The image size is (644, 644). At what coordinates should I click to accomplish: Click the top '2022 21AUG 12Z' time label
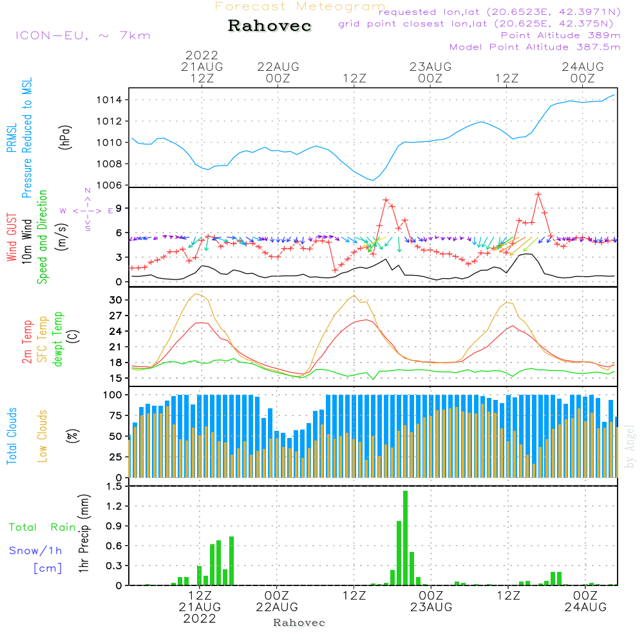click(202, 66)
